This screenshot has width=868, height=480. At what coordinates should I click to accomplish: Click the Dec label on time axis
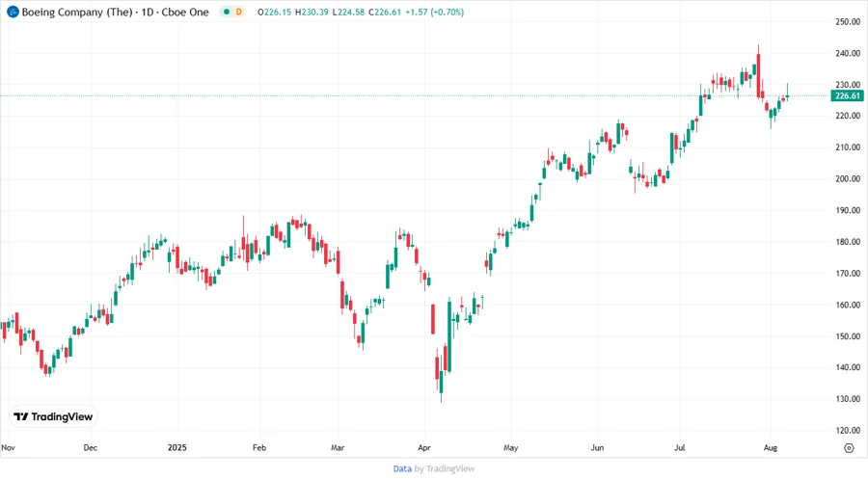click(91, 447)
